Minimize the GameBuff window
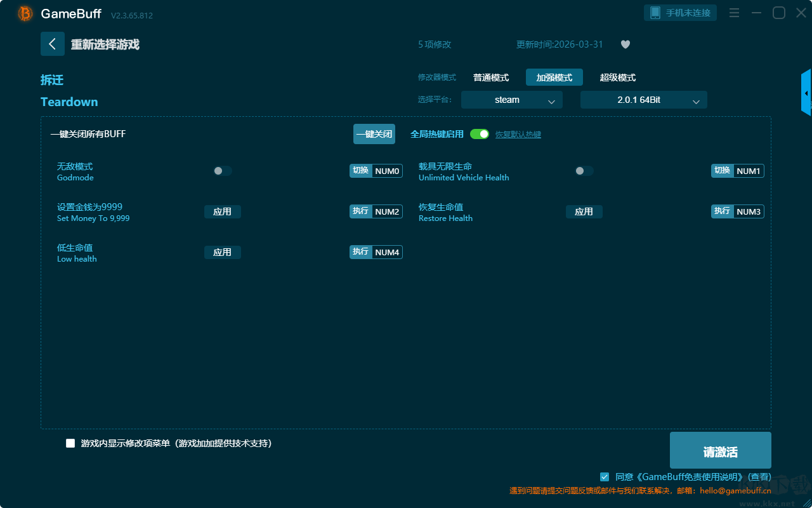 click(756, 13)
